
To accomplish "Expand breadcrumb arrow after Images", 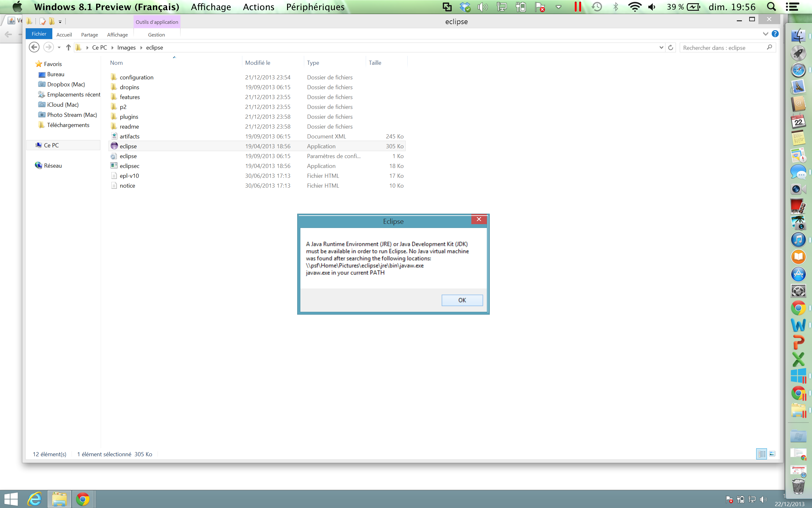I will (141, 48).
